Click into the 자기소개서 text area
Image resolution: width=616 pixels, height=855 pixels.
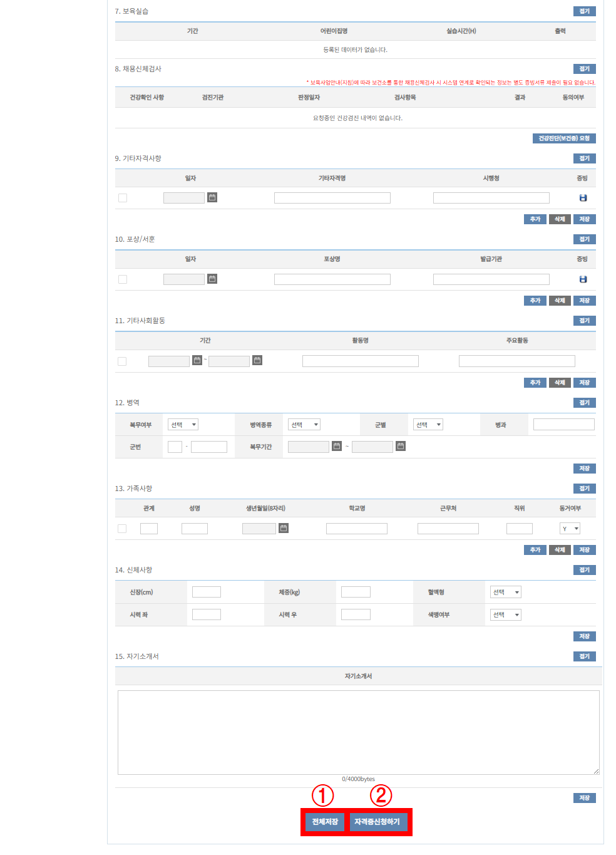point(359,732)
